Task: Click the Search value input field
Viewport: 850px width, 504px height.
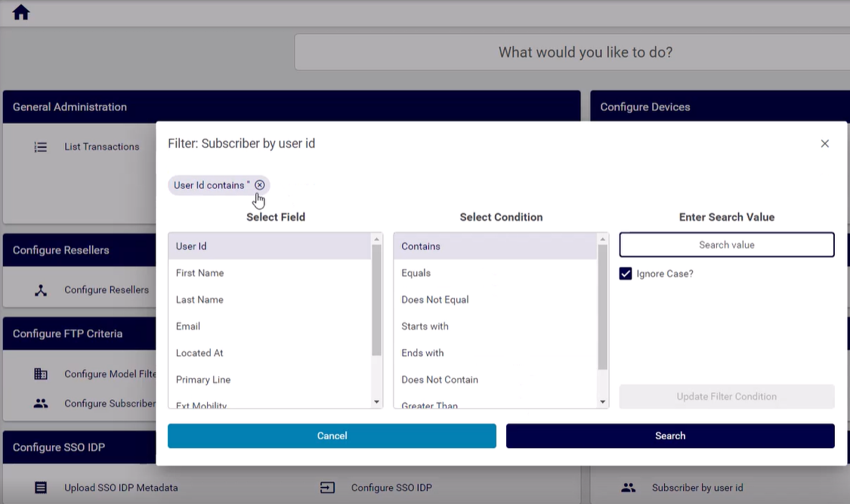Action: 726,245
